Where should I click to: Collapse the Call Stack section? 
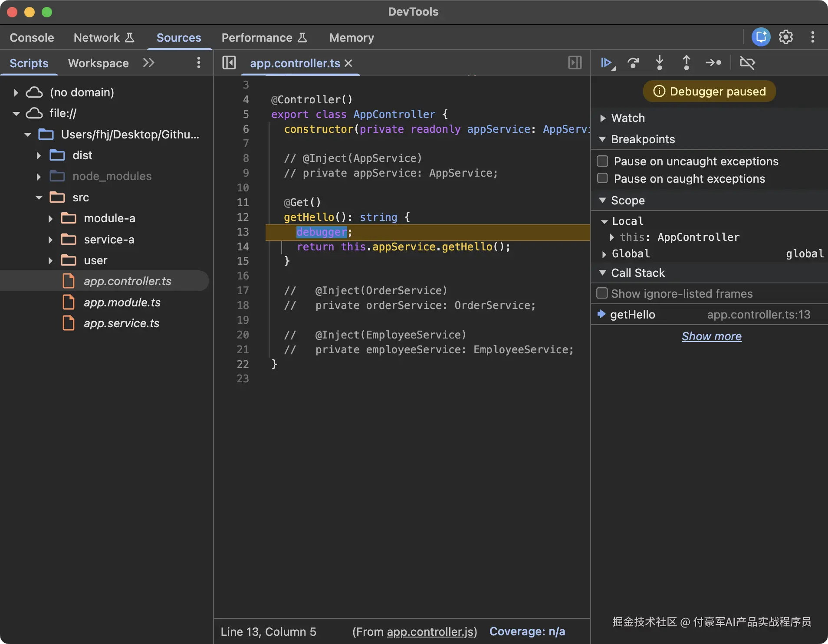(602, 273)
